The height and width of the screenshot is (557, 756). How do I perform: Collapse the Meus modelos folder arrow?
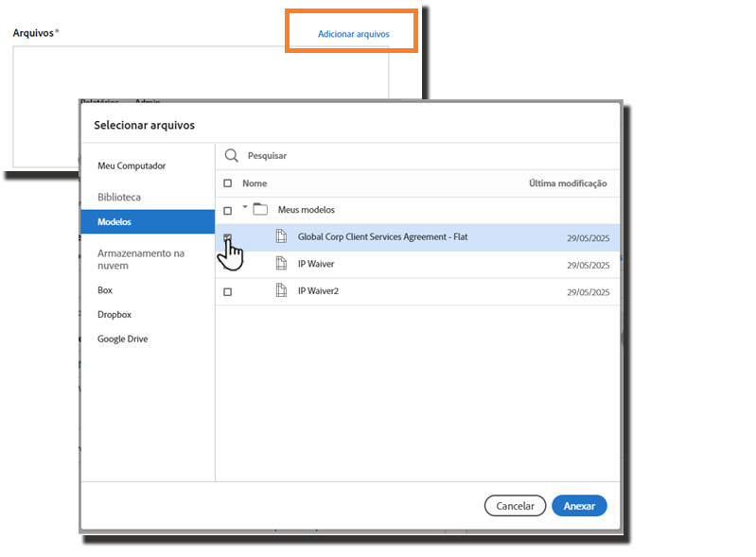pos(245,207)
